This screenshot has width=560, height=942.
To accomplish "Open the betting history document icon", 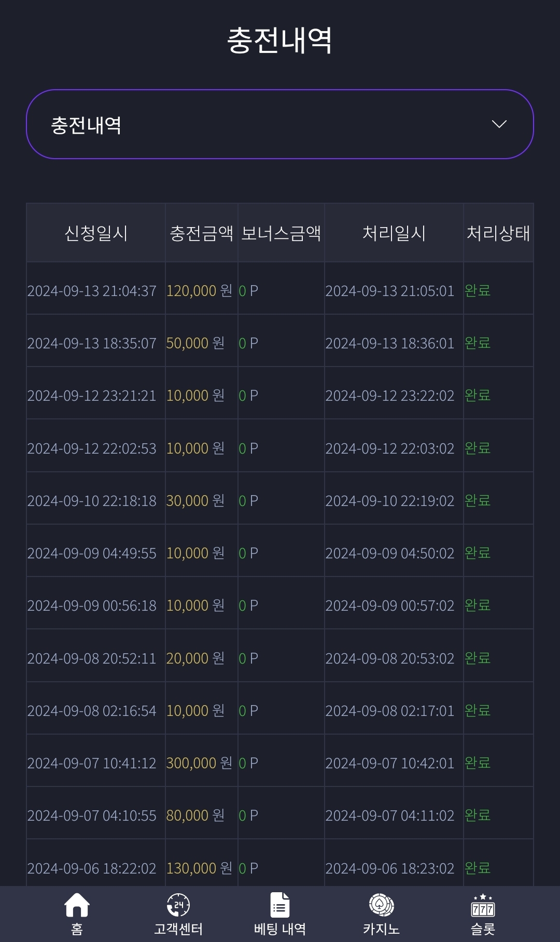I will point(280,905).
